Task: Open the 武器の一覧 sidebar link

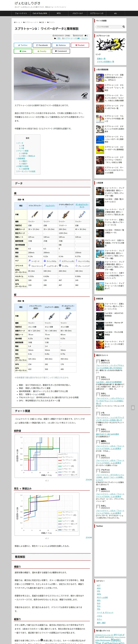Action: click(x=101, y=59)
